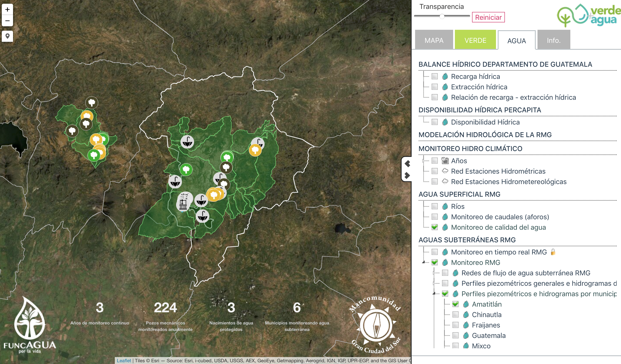Uncheck Monitoreo de calidad del agua
Screen dimensions: 621x364
(435, 227)
